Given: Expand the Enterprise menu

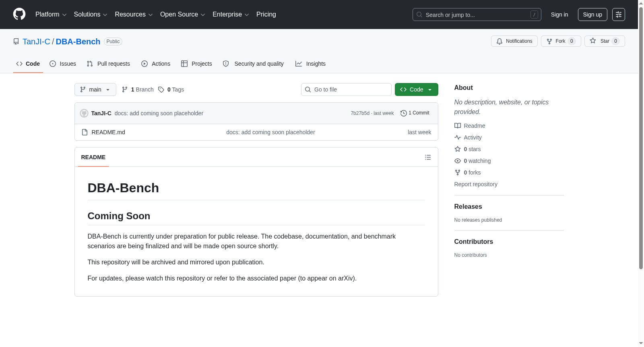Looking at the screenshot, I should pyautogui.click(x=231, y=15).
